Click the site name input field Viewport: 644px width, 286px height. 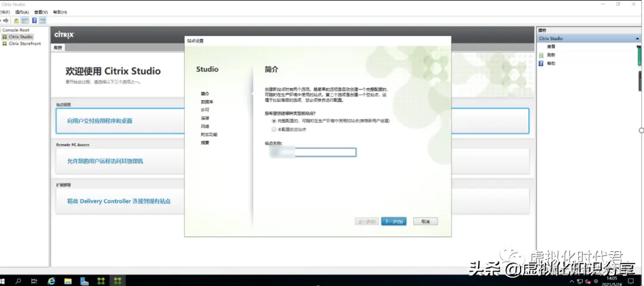(x=313, y=153)
